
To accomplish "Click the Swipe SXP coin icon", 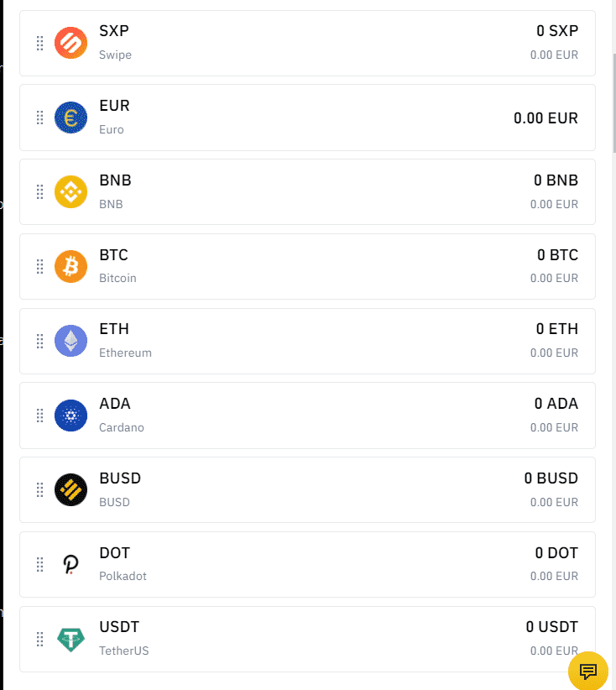I will point(70,43).
